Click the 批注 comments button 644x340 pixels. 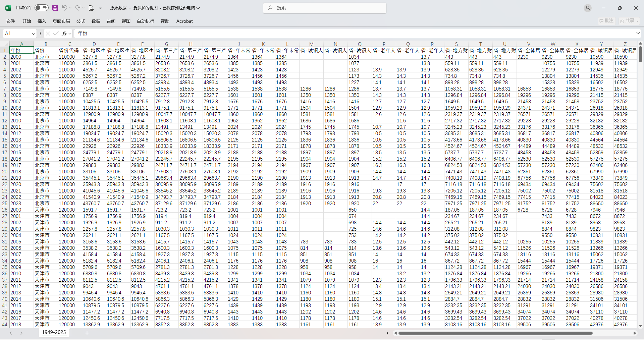[x=606, y=21]
